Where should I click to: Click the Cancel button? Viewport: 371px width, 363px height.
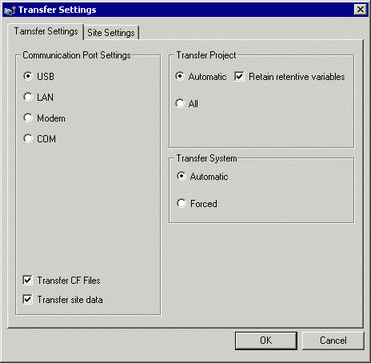point(333,340)
